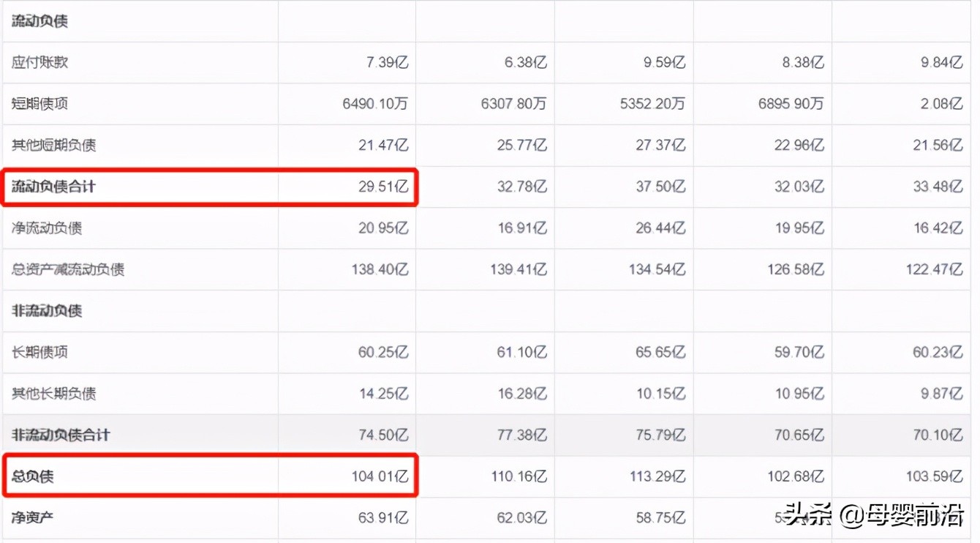Select the 其他短期负债 row label
This screenshot has width=980, height=543.
click(x=53, y=145)
